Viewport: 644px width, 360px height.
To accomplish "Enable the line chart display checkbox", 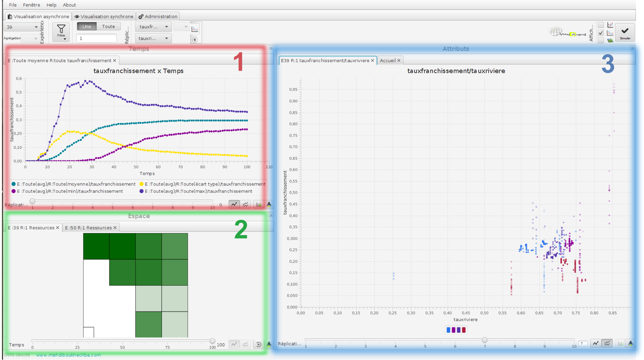I will (601, 25).
